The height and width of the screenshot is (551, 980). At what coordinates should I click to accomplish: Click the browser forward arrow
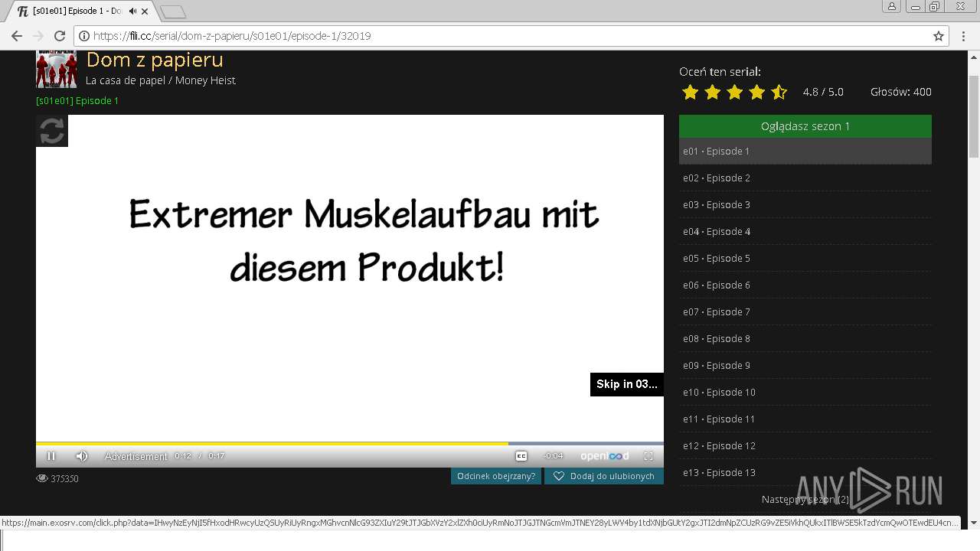38,36
